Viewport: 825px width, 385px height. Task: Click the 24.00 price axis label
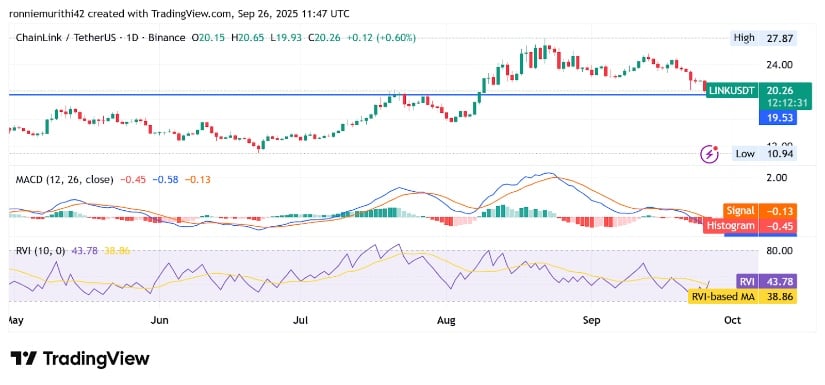click(780, 65)
